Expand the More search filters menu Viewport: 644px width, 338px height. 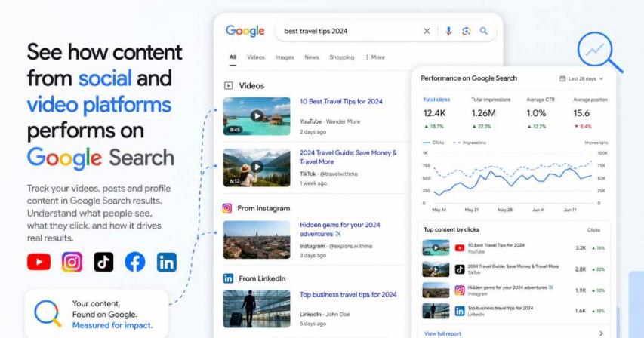point(375,57)
